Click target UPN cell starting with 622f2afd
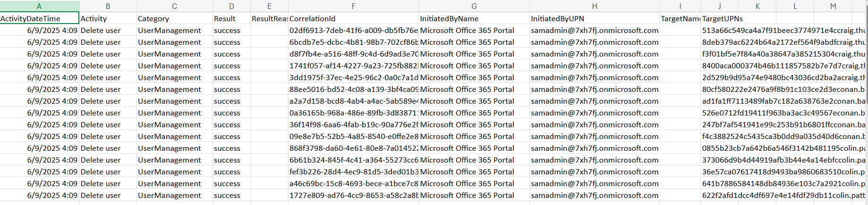 tap(783, 196)
